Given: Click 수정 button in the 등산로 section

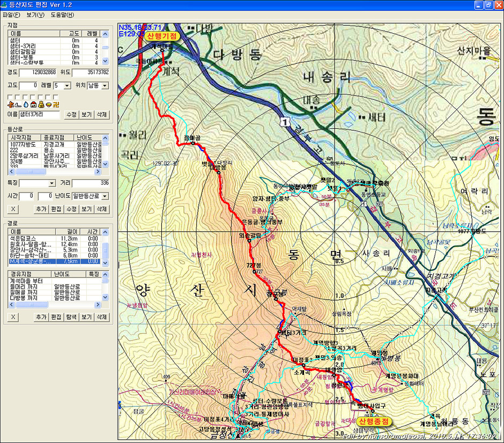Looking at the screenshot, I should [x=71, y=209].
